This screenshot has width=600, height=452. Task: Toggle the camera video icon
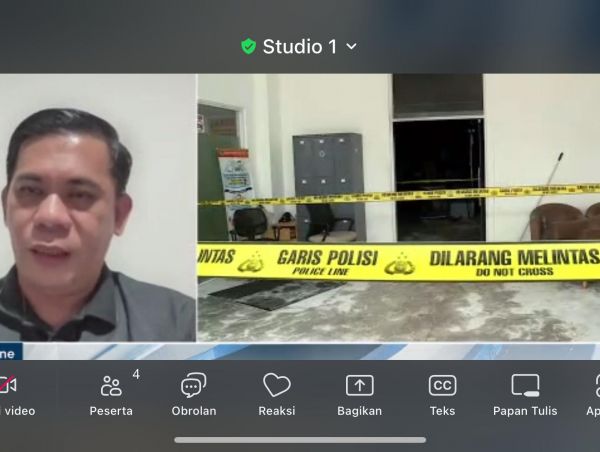[8, 386]
